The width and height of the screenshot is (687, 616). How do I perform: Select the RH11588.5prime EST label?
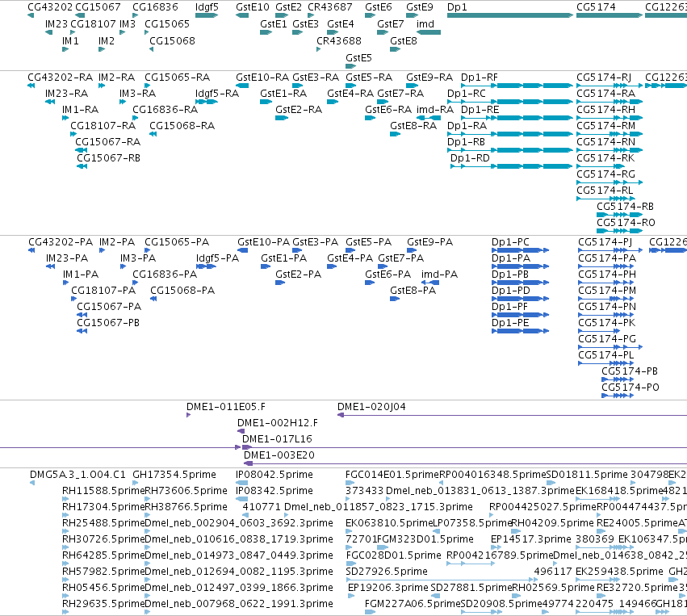tap(103, 490)
